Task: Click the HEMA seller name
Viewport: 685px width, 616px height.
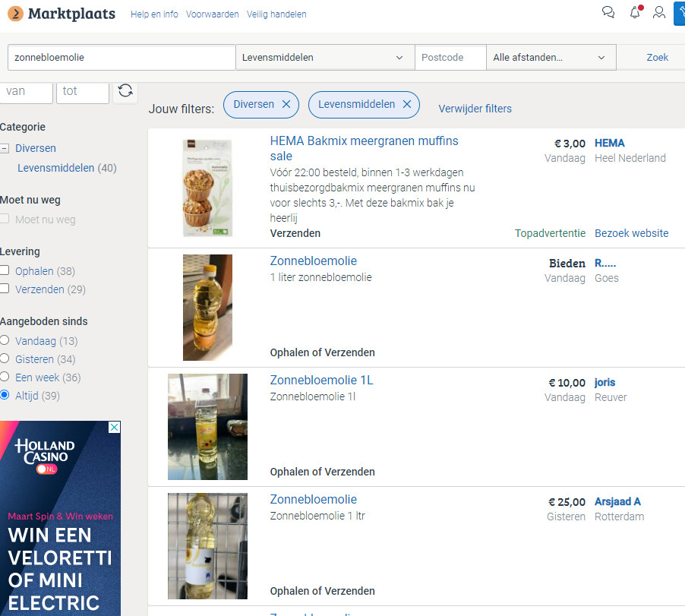Action: point(609,143)
